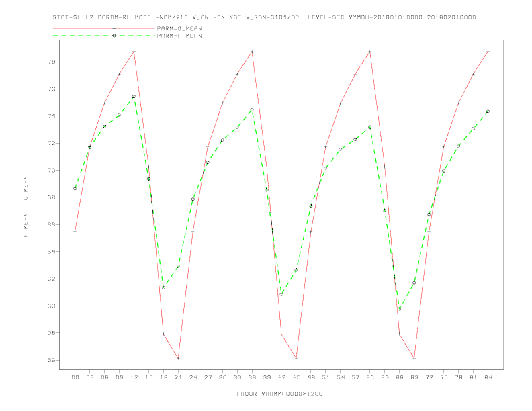The width and height of the screenshot is (532, 411).
Task: Click the x-axis tick label 78
Action: coord(459,377)
